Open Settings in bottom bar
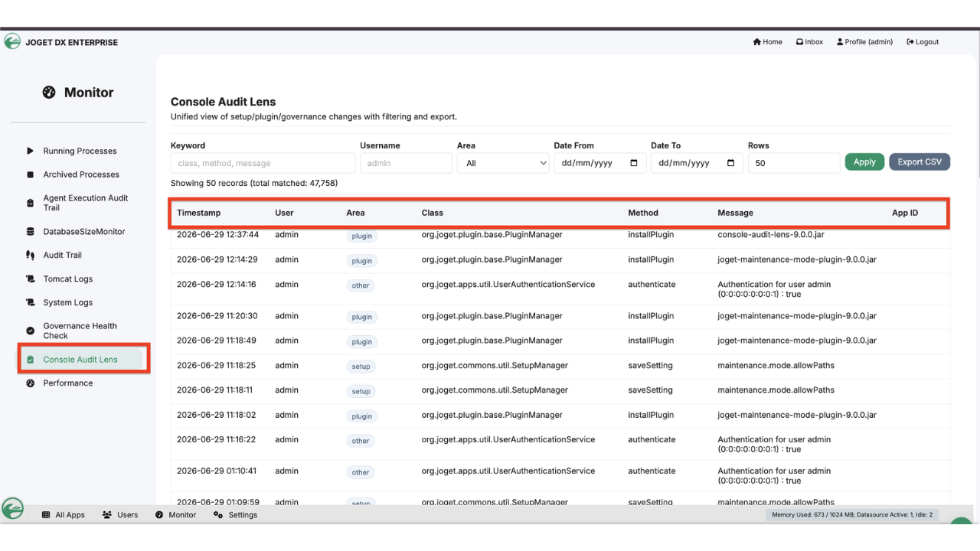The height and width of the screenshot is (551, 980). point(236,515)
